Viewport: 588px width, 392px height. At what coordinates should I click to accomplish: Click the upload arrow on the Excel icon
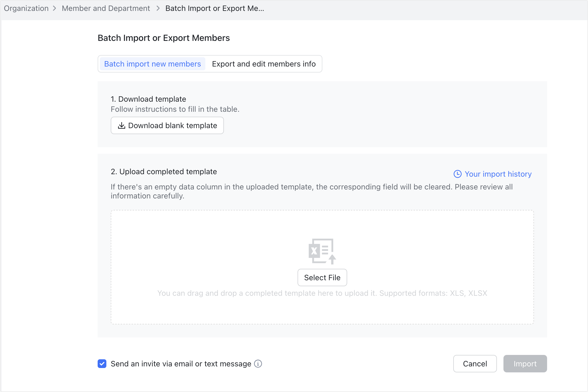tap(332, 260)
